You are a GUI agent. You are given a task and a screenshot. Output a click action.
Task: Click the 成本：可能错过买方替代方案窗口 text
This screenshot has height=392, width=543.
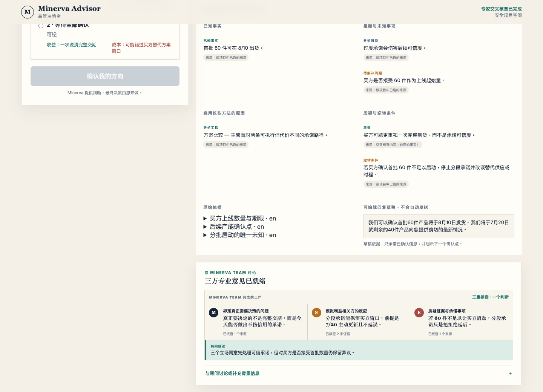(x=141, y=48)
